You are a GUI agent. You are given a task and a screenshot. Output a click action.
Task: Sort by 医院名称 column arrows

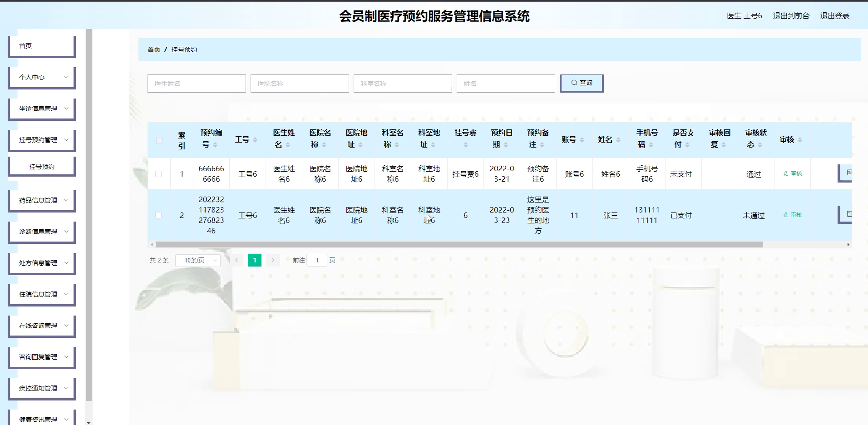coord(324,145)
